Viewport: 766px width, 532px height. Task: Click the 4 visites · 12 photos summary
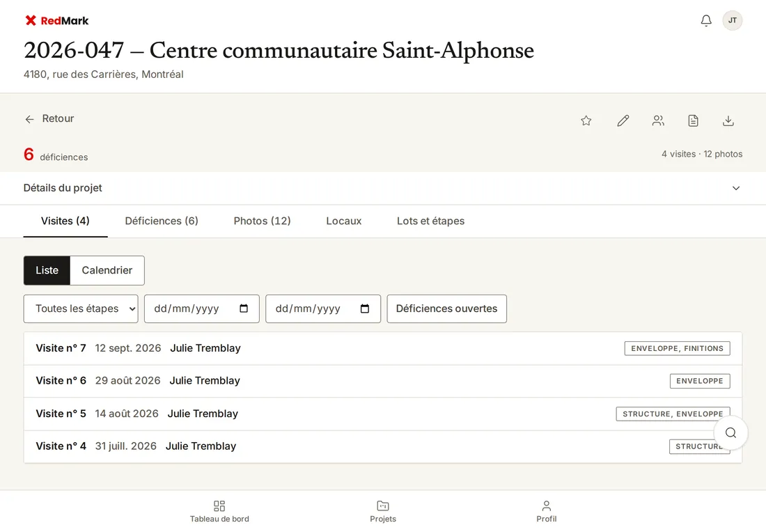702,154
